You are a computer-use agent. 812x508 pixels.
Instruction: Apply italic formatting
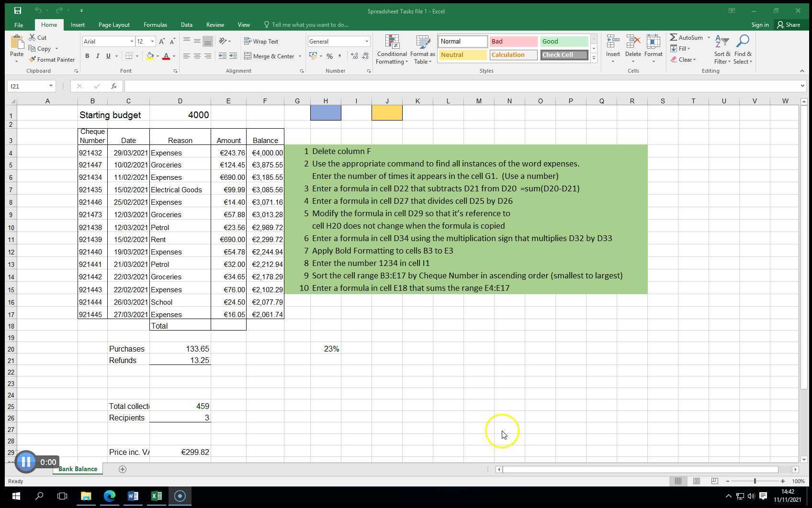(98, 56)
